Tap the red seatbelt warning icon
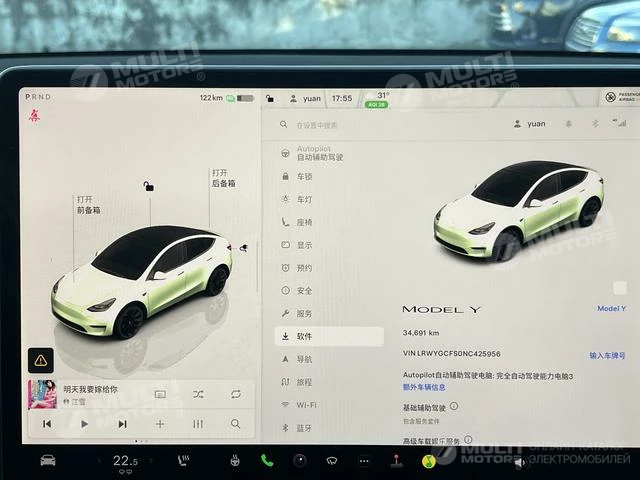Image resolution: width=640 pixels, height=480 pixels. pos(34,116)
